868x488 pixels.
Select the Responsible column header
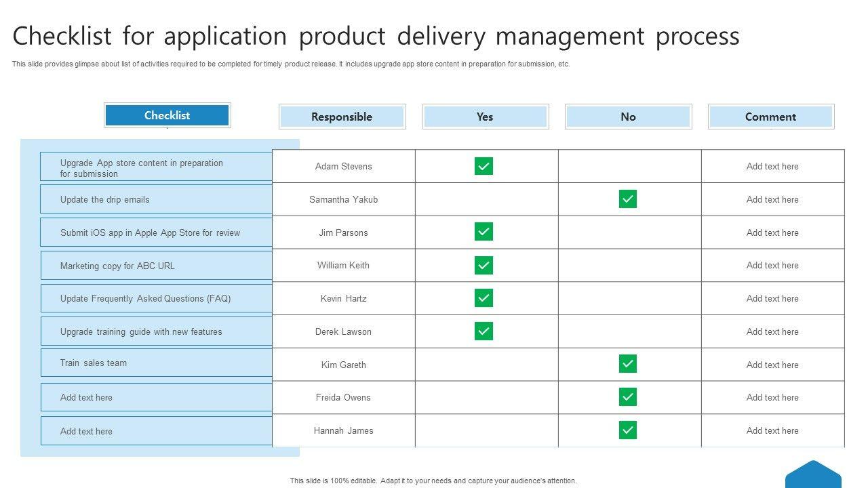342,117
